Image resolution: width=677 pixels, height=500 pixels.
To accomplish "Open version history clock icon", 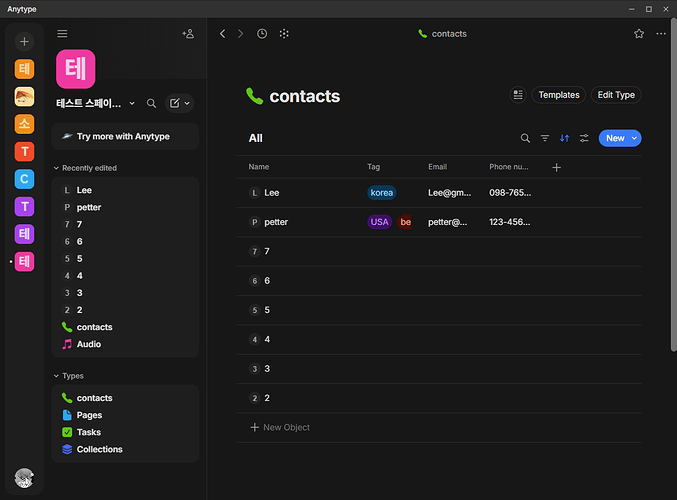I will pos(262,34).
